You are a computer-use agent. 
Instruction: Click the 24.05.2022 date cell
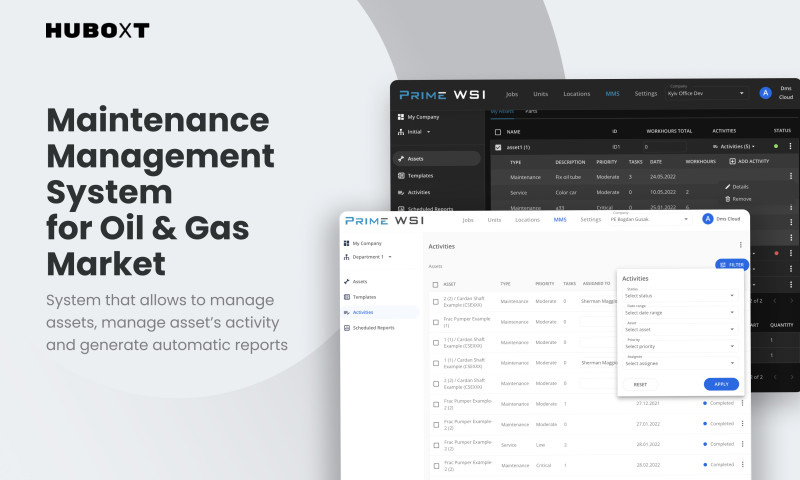pos(662,176)
